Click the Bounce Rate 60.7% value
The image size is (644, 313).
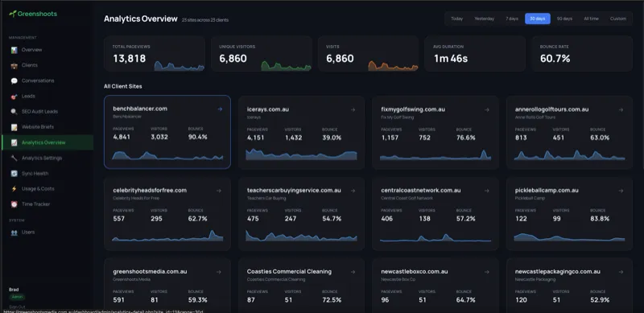555,59
